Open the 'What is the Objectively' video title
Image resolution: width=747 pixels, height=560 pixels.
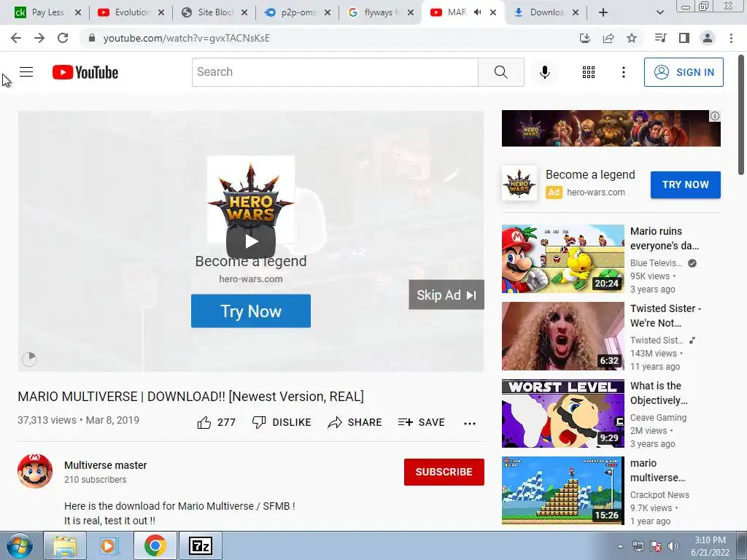[x=659, y=393]
